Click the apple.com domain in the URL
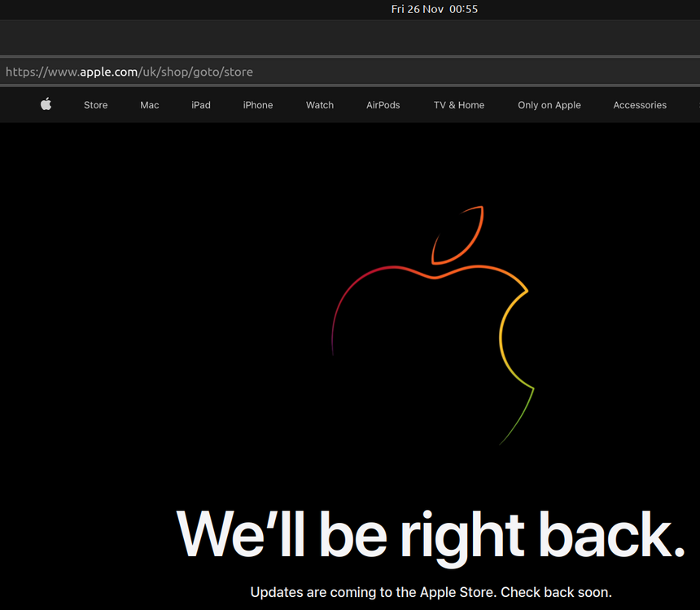Screen dimensions: 700x610 point(108,72)
